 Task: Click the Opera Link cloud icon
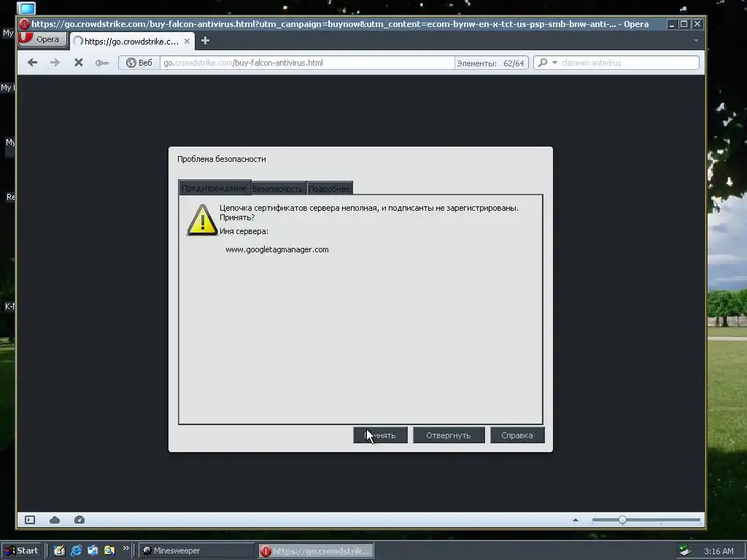pyautogui.click(x=55, y=519)
